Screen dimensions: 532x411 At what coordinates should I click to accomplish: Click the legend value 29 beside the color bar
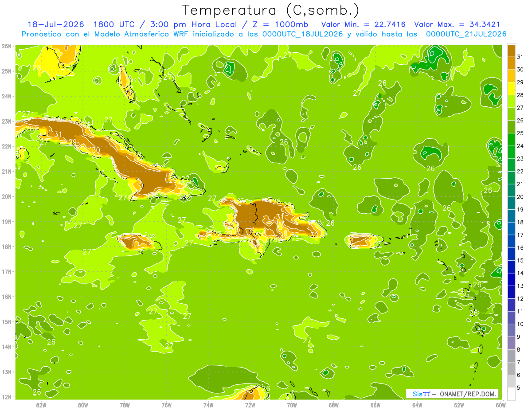[x=520, y=82]
